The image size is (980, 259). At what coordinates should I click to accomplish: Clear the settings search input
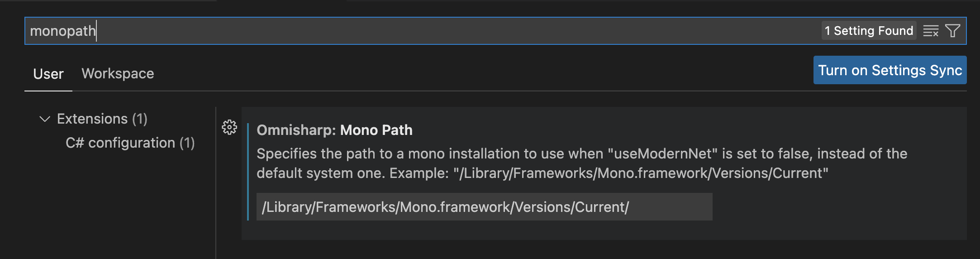[931, 31]
